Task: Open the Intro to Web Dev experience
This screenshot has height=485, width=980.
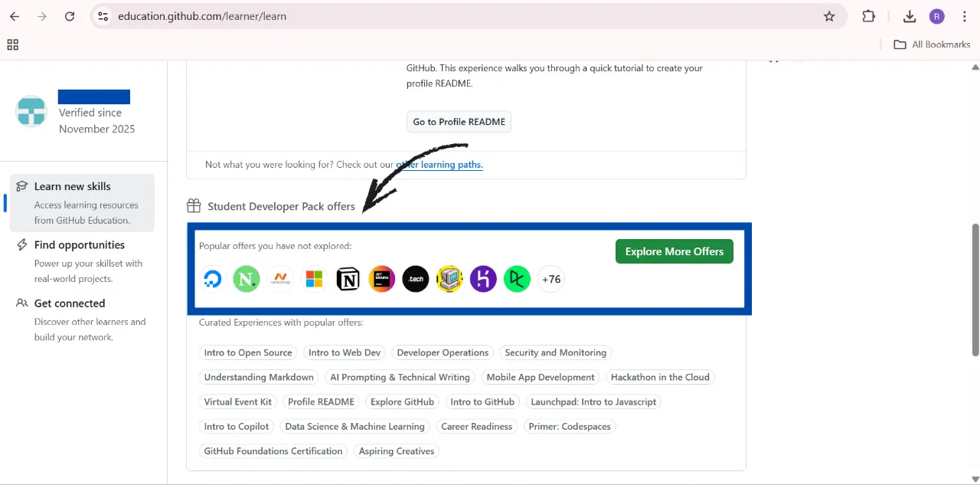Action: point(345,352)
